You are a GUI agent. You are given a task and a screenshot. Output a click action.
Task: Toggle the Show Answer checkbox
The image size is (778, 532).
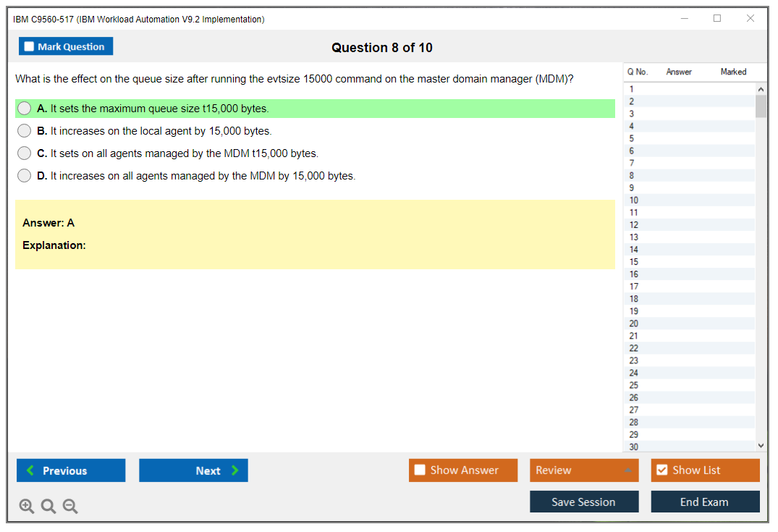[x=420, y=470]
